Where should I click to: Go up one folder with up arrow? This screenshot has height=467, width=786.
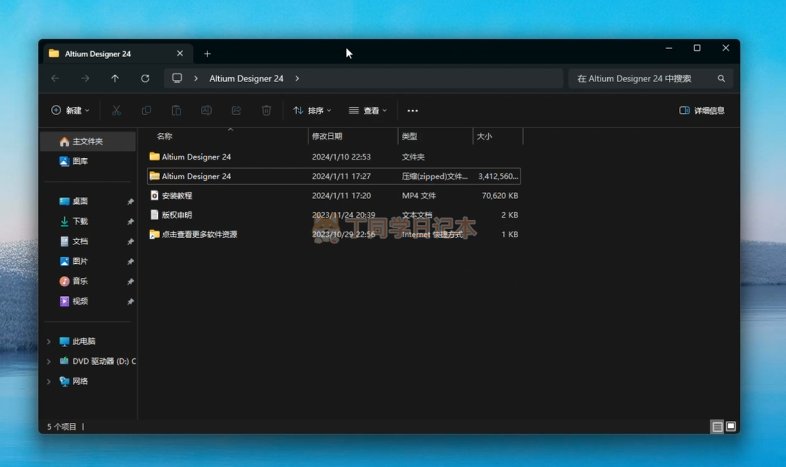(x=115, y=78)
